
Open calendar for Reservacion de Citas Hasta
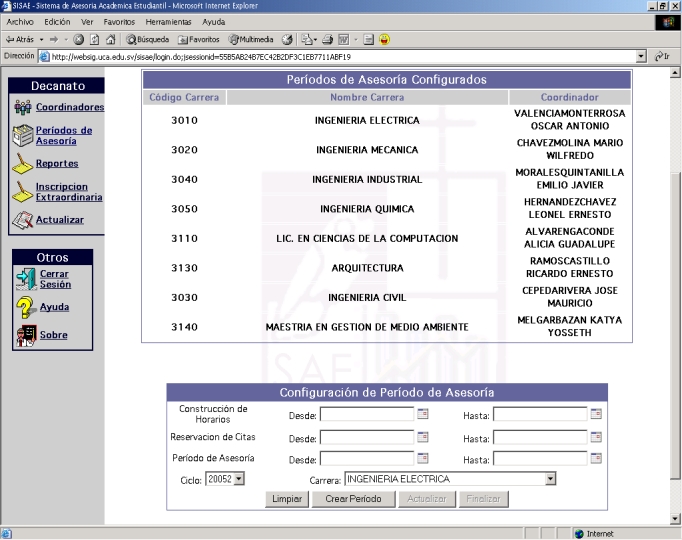[x=596, y=437]
